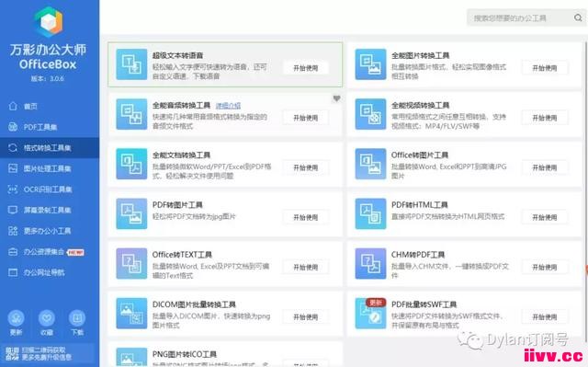Click the 收藏 favorites heart icon
The image size is (588, 367).
[x=47, y=318]
